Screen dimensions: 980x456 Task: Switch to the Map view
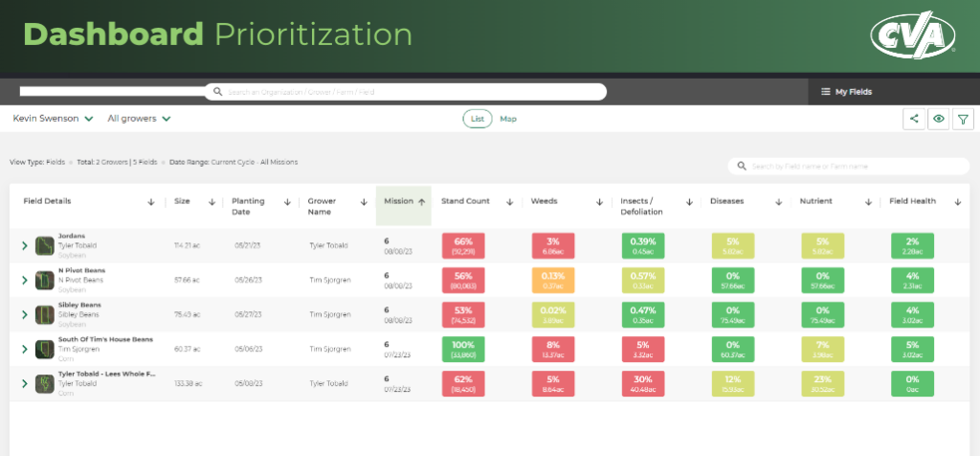click(508, 119)
